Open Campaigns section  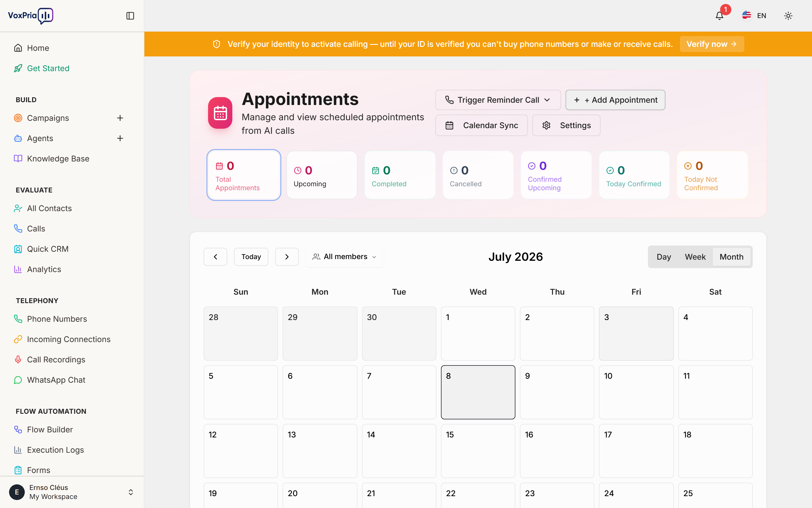click(x=48, y=118)
